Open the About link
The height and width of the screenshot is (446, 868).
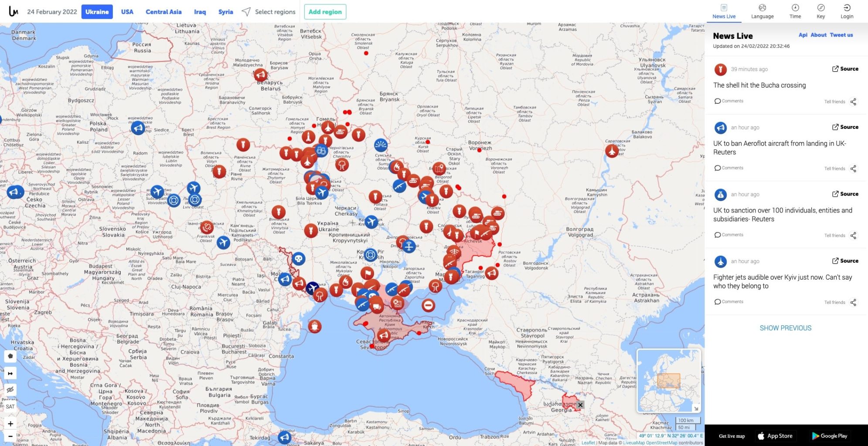coord(818,35)
